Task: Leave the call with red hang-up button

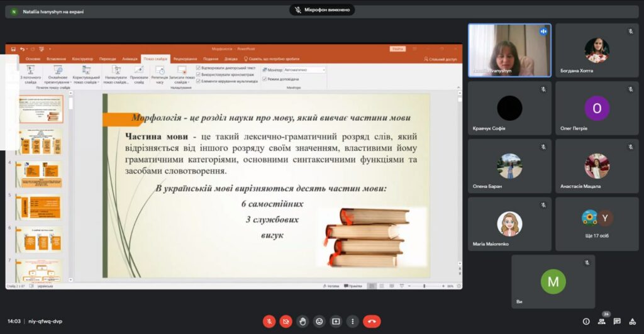Action: pyautogui.click(x=372, y=321)
